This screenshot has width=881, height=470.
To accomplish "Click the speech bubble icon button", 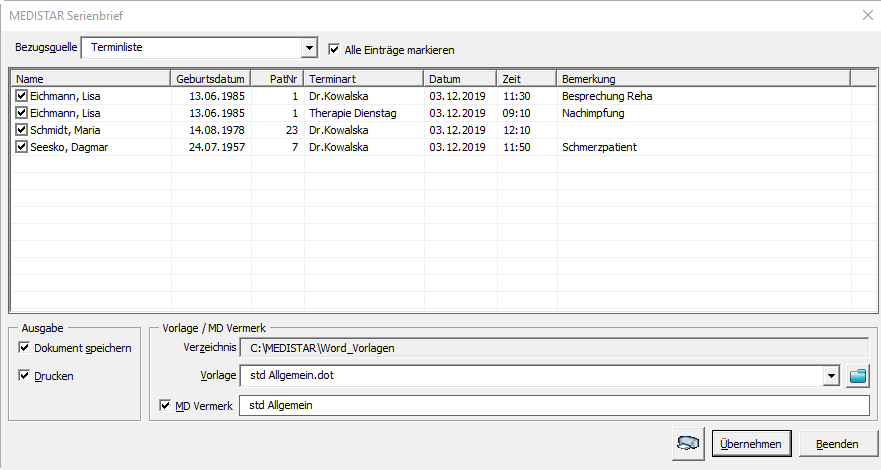I will [689, 444].
